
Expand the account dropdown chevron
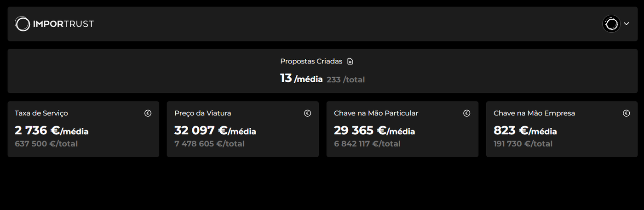click(627, 23)
